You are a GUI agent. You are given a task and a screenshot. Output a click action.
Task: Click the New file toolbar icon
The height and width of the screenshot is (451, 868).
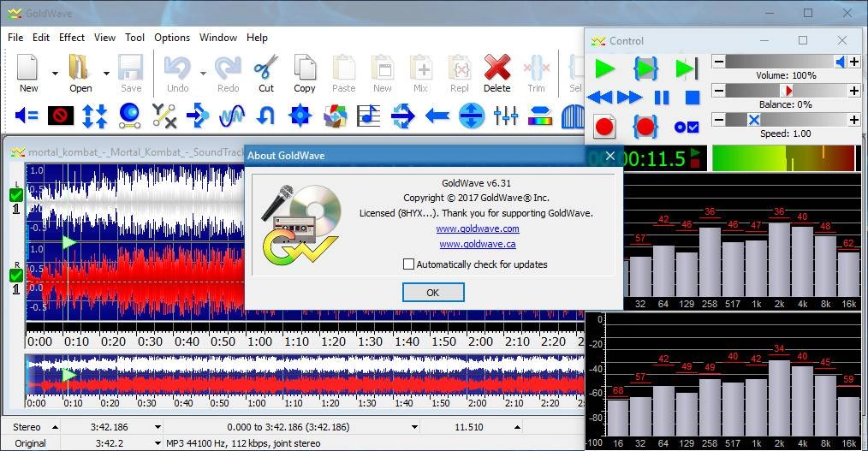pyautogui.click(x=27, y=68)
